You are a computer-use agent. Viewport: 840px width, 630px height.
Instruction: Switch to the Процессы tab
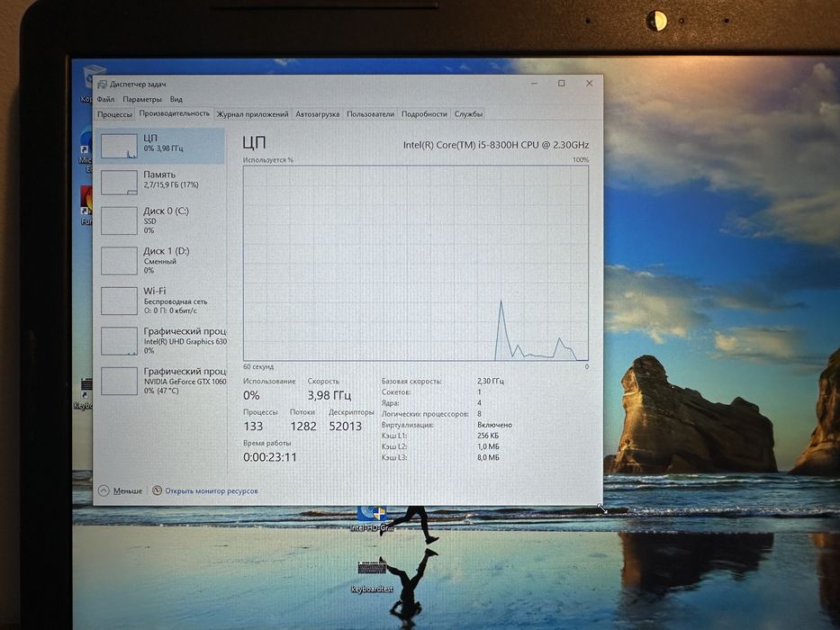click(114, 114)
